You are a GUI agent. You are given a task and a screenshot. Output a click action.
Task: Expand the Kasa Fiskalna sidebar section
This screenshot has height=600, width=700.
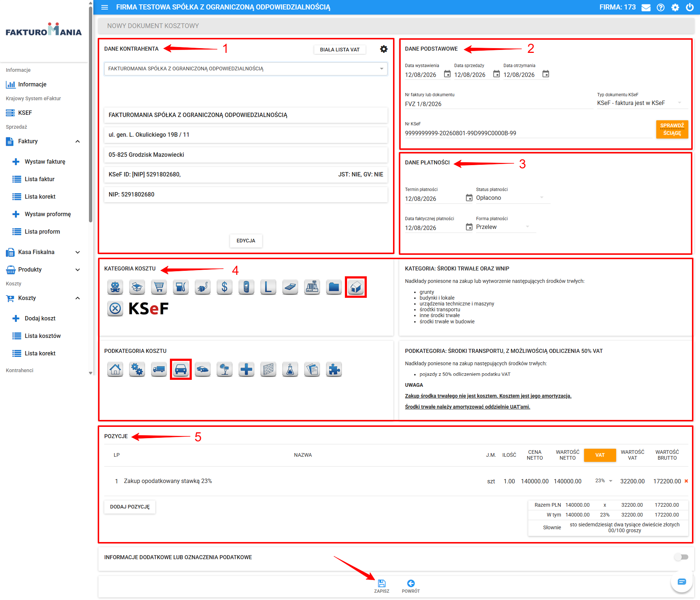point(78,252)
